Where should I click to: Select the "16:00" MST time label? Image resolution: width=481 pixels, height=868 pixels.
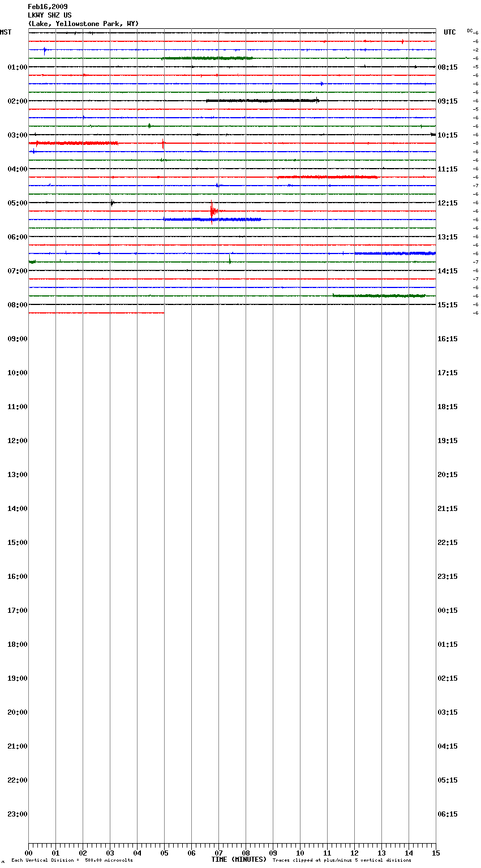[x=18, y=577]
